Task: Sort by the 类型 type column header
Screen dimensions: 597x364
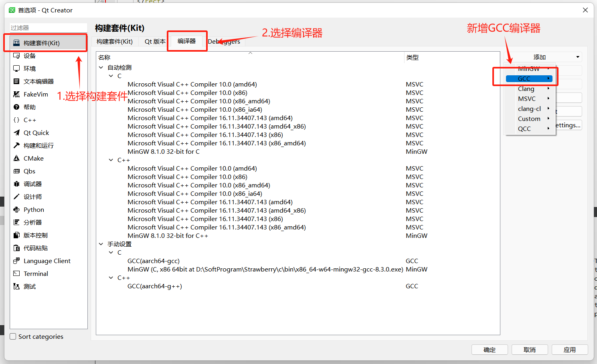Action: (x=452, y=57)
